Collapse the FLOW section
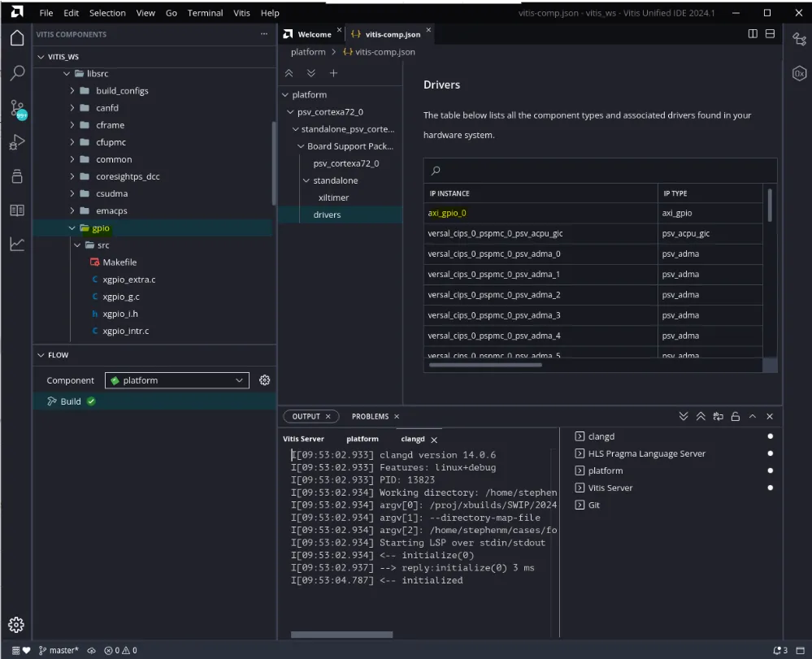The height and width of the screenshot is (659, 812). 58,355
